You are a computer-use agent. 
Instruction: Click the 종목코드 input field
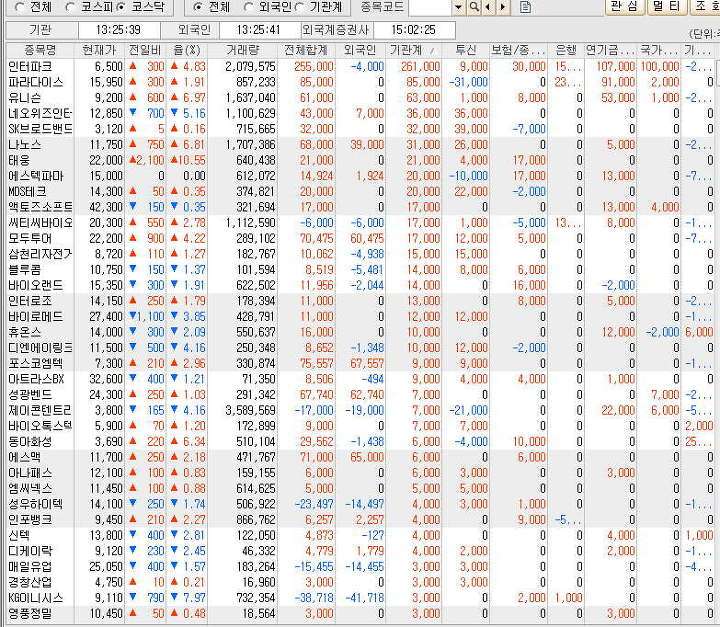point(430,7)
